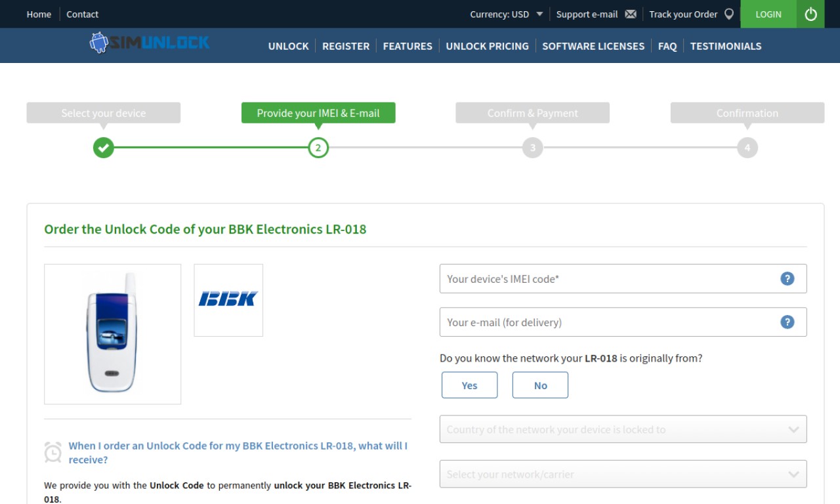Click the BBK LR-018 phone image

(112, 334)
